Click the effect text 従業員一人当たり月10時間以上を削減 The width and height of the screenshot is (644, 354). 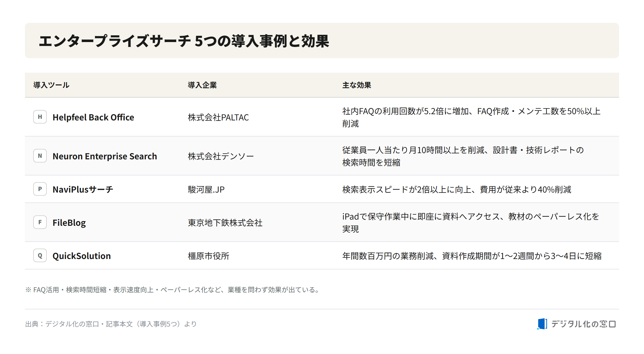[x=463, y=156]
